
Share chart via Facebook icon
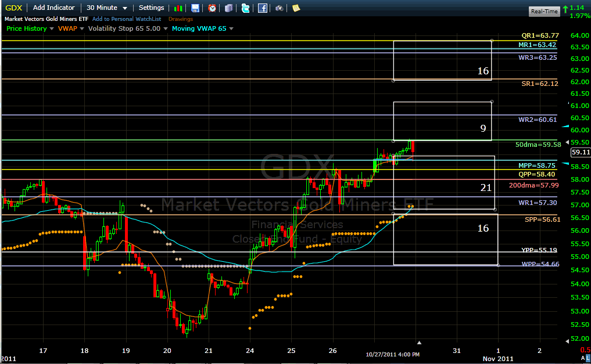(x=262, y=8)
